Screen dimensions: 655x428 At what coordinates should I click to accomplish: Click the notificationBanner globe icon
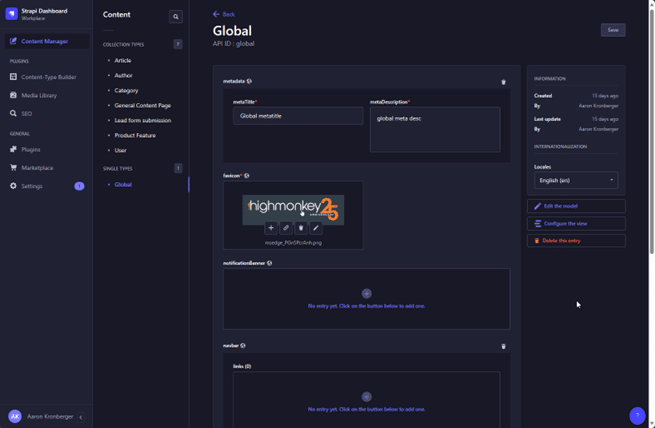tap(269, 263)
